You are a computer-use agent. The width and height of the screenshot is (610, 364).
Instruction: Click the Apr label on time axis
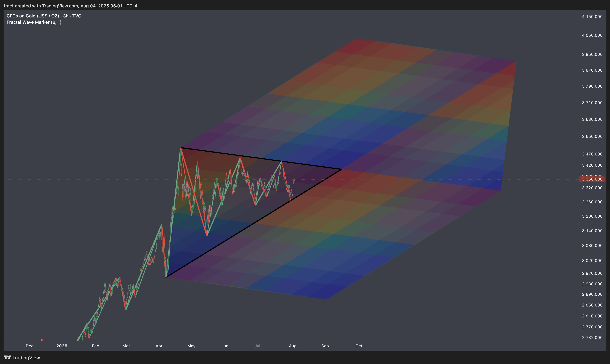(x=159, y=346)
